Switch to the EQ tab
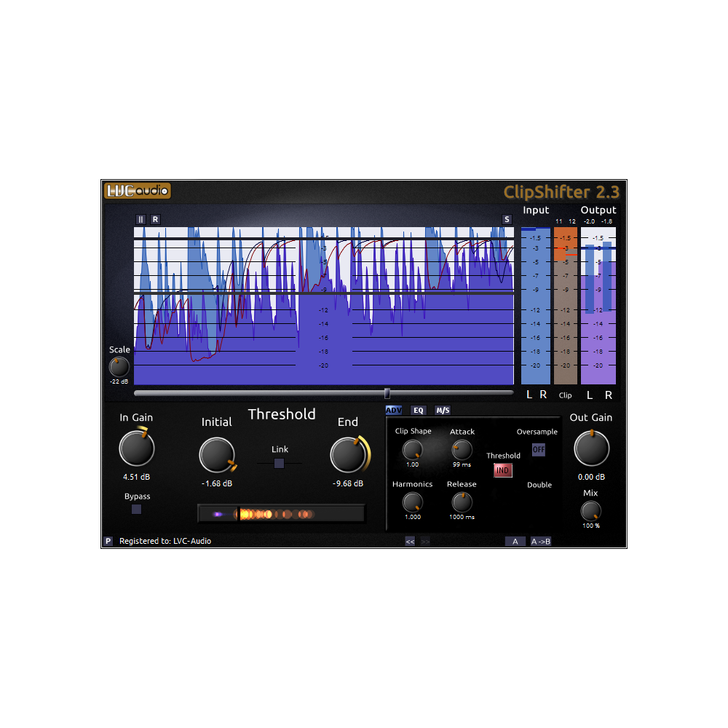The width and height of the screenshot is (728, 728). [419, 410]
